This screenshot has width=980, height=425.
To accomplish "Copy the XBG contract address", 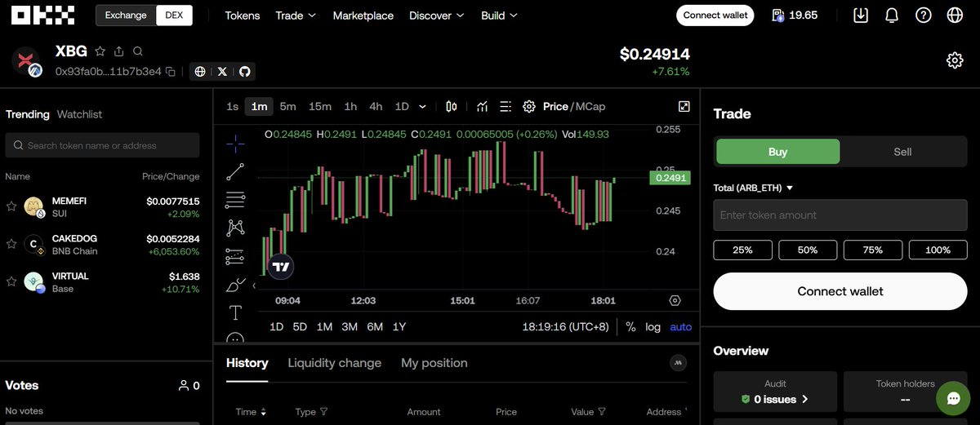I will 170,72.
